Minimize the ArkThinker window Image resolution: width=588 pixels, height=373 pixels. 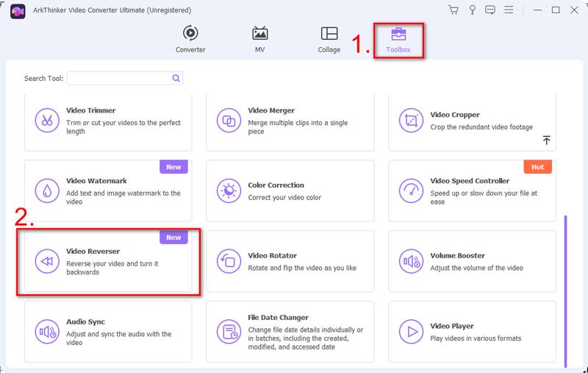[538, 10]
